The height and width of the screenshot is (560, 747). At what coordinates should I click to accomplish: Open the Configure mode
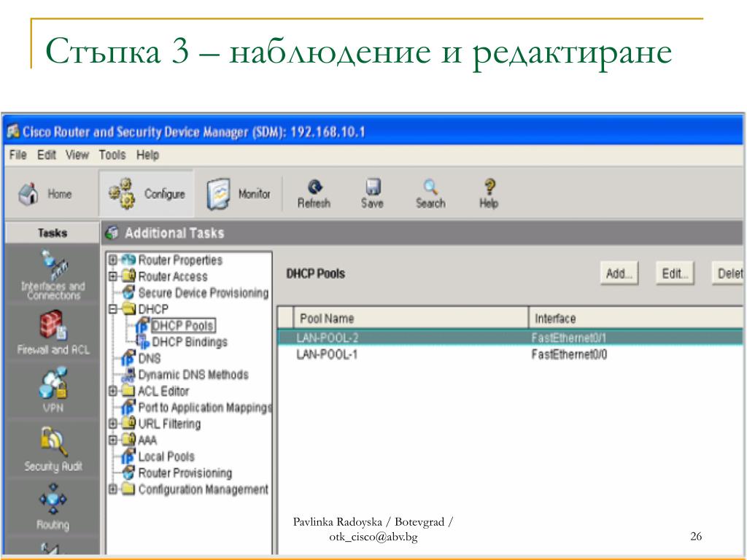coord(146,194)
